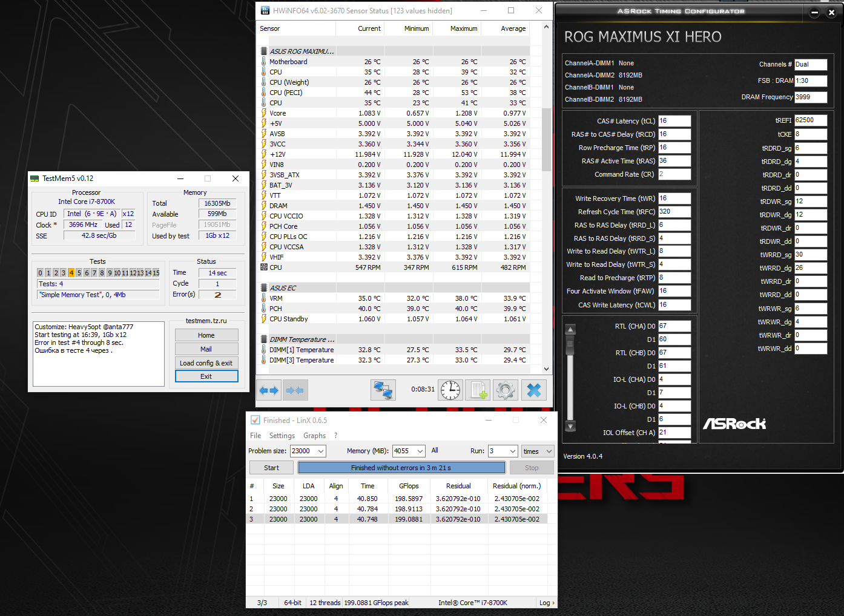Click HWiNFO scrollbar up arrow
This screenshot has width=844, height=616.
pyautogui.click(x=546, y=27)
